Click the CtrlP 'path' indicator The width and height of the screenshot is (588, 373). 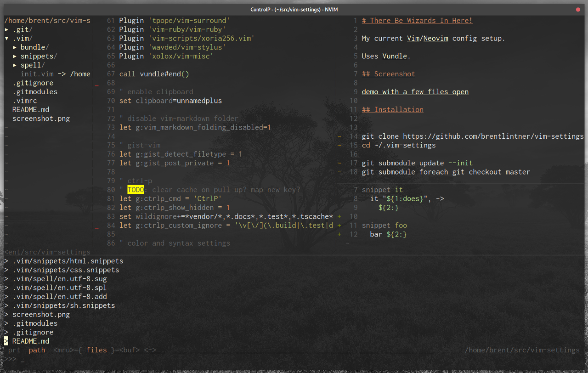pos(37,350)
